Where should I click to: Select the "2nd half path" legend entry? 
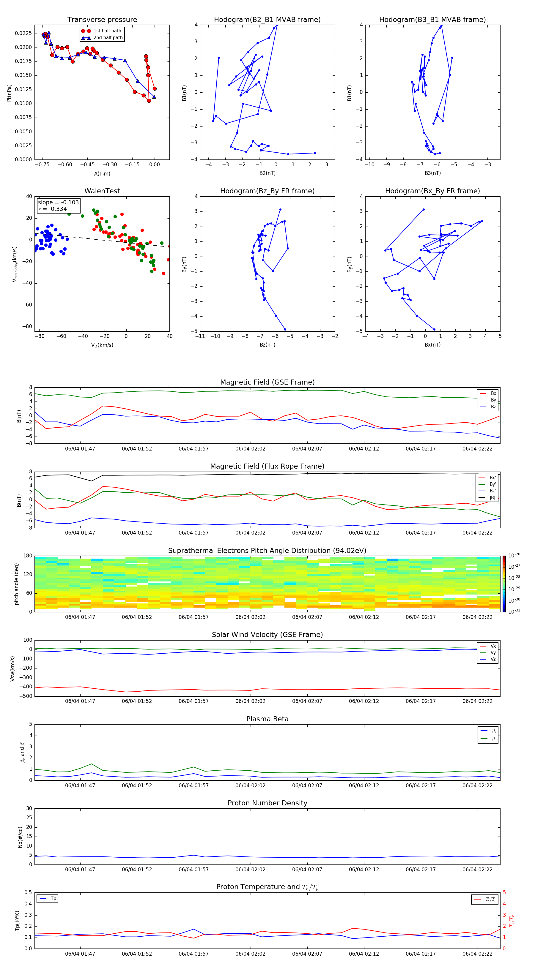[x=103, y=38]
